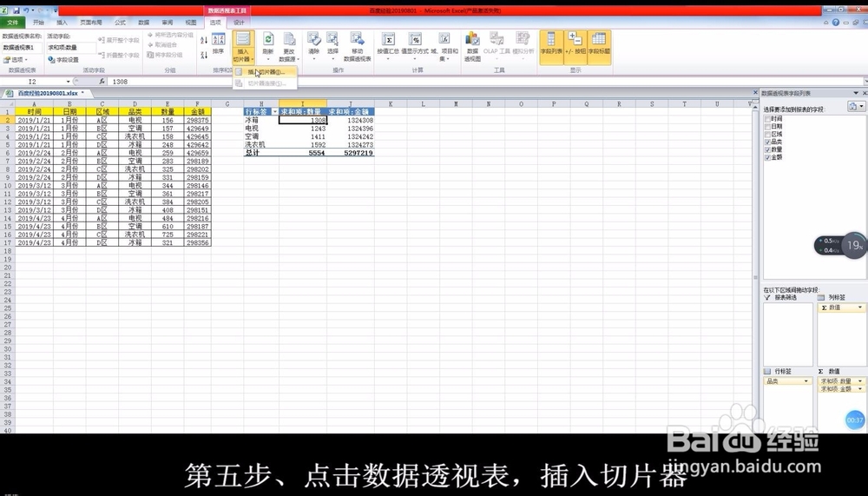Check the 时间 field checkbox
The image size is (868, 496).
click(x=767, y=119)
